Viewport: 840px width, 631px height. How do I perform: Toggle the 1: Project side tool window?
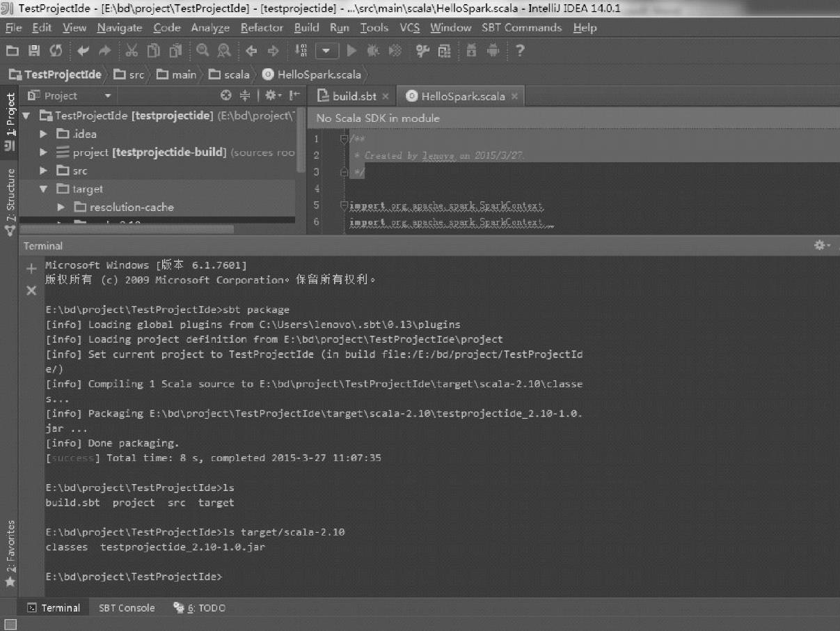coord(10,123)
